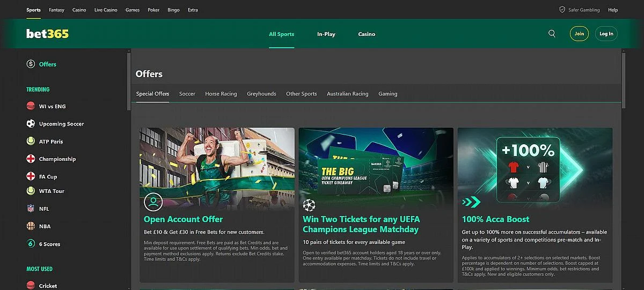Open the Other Sports offers tab
This screenshot has width=644, height=290.
click(x=301, y=94)
